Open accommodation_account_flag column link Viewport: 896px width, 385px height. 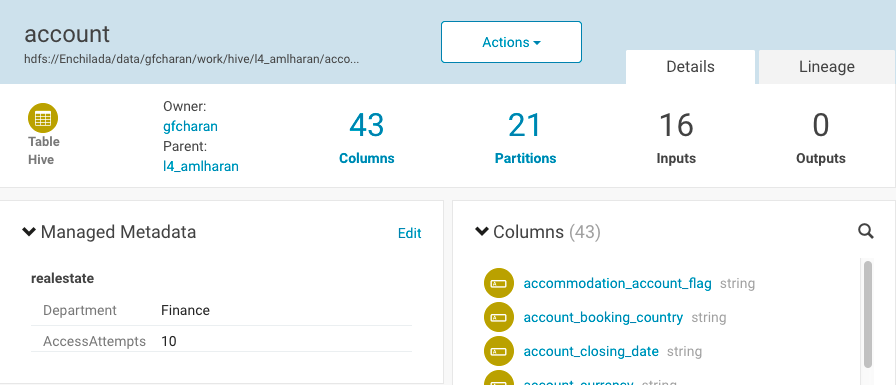click(x=618, y=283)
